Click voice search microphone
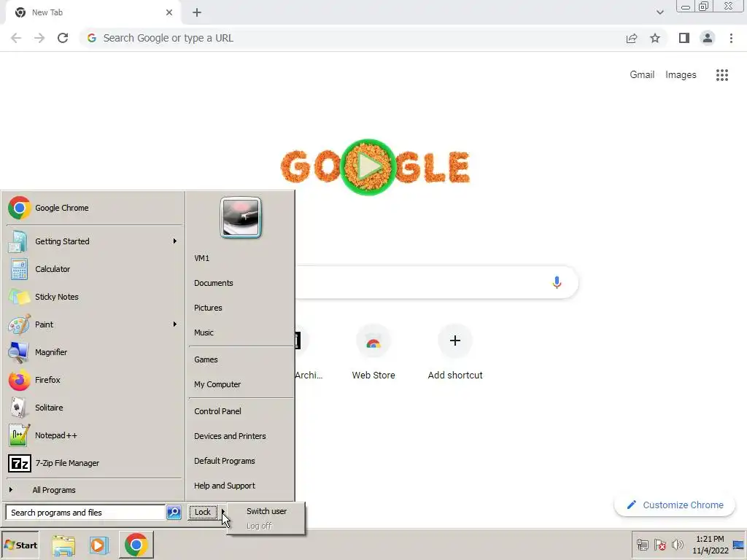The image size is (747, 560). coord(557,282)
